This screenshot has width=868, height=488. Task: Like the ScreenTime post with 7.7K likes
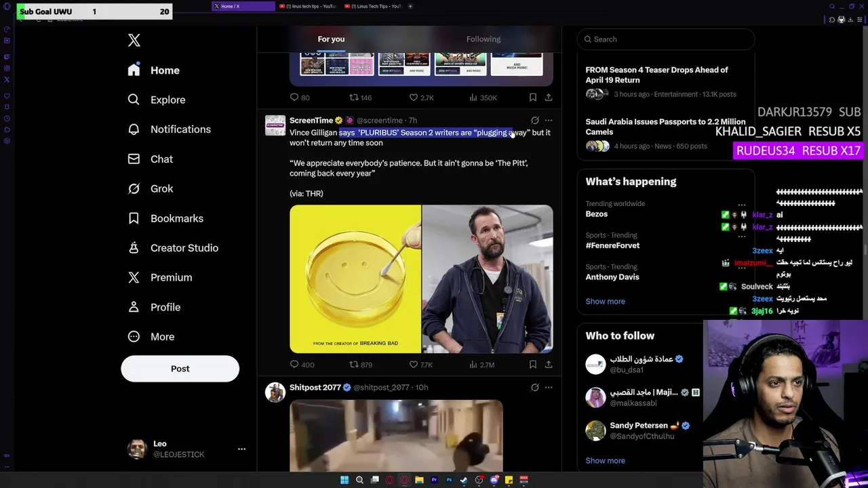[421, 365]
